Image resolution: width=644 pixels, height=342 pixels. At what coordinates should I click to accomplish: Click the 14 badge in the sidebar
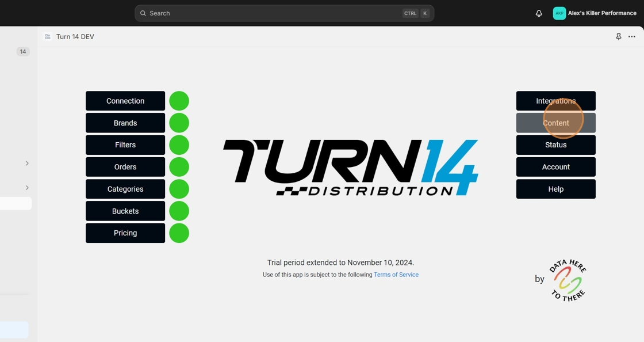coord(23,51)
